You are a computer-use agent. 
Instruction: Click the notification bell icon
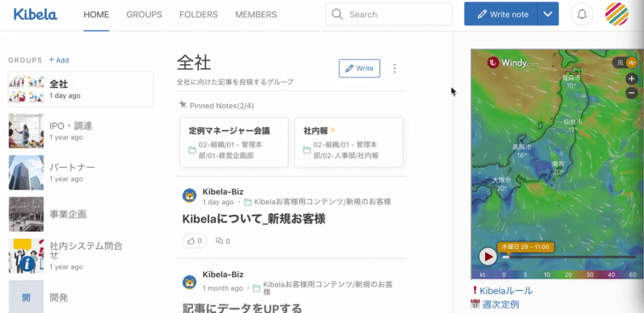(582, 14)
